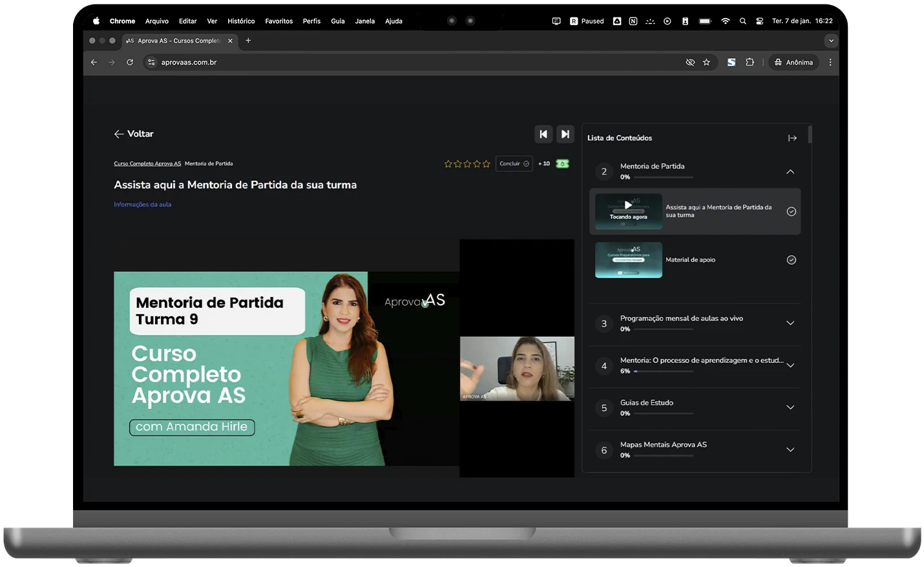Viewport: 924px width, 567px height.
Task: Bookmark this page with the star icon
Action: (706, 63)
